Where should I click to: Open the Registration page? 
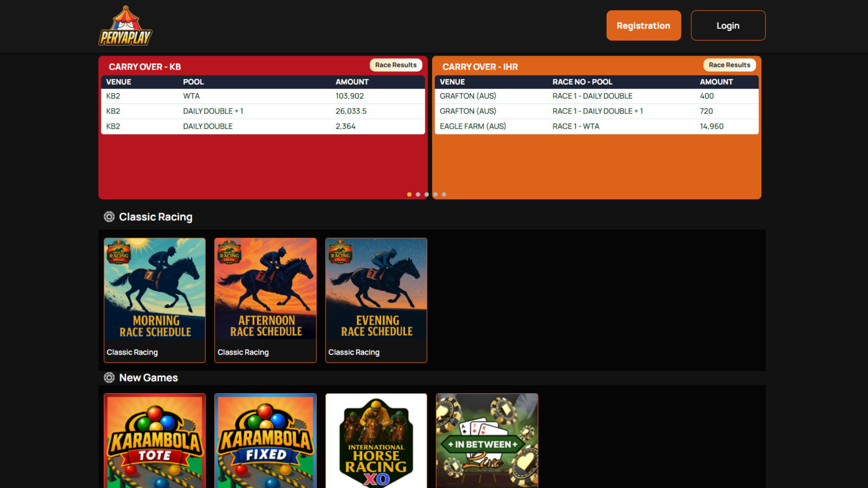coord(643,26)
